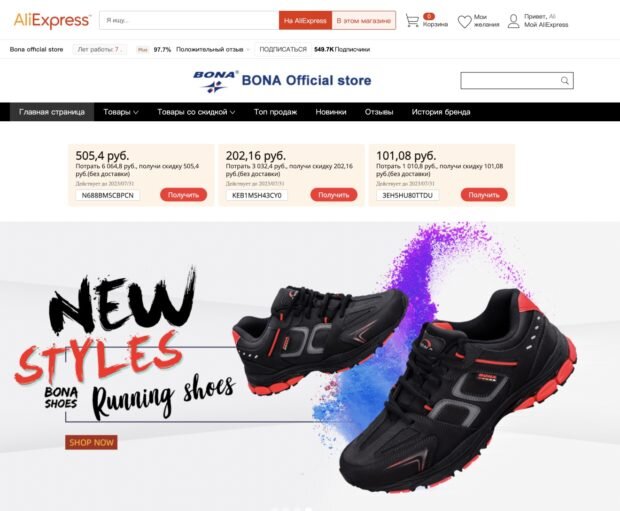The image size is (620, 511).
Task: Expand the Товары dropdown menu
Action: [x=121, y=112]
